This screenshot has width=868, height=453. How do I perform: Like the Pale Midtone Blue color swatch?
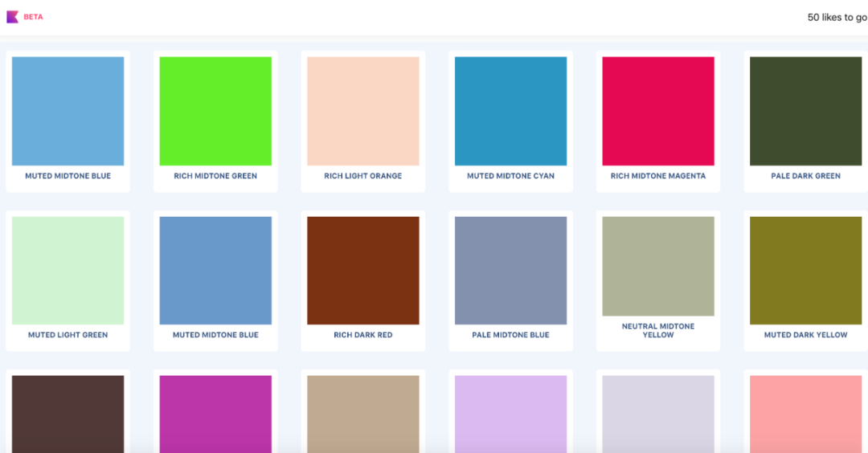pos(510,271)
